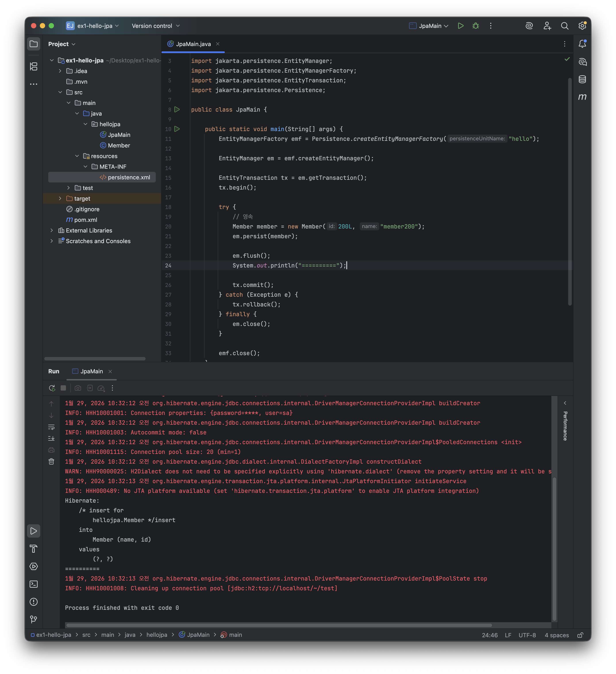The width and height of the screenshot is (616, 674).
Task: Toggle scroll to end of console
Action: pos(51,438)
